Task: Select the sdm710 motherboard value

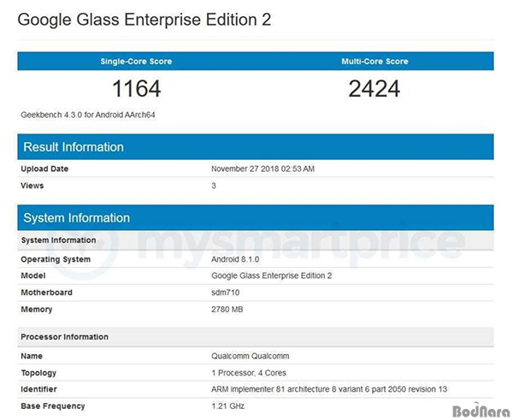Action: point(225,293)
